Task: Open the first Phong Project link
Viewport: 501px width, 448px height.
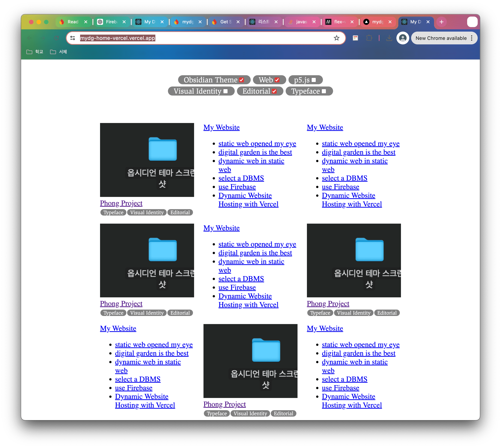Action: (x=121, y=203)
